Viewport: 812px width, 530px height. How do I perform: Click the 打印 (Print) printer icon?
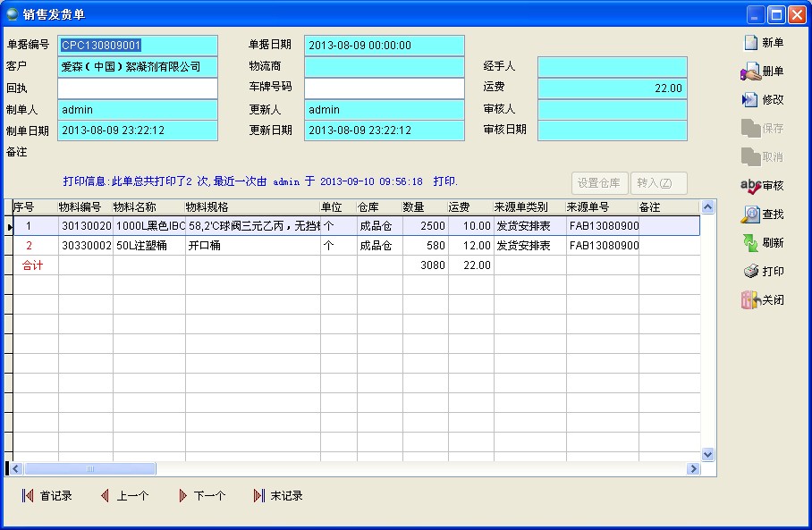pyautogui.click(x=750, y=272)
